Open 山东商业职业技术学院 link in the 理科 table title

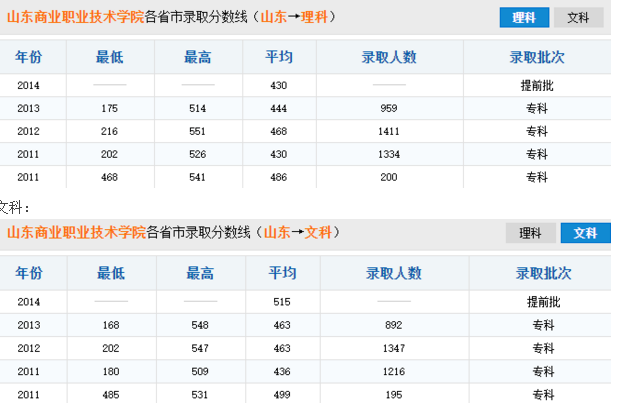(75, 17)
